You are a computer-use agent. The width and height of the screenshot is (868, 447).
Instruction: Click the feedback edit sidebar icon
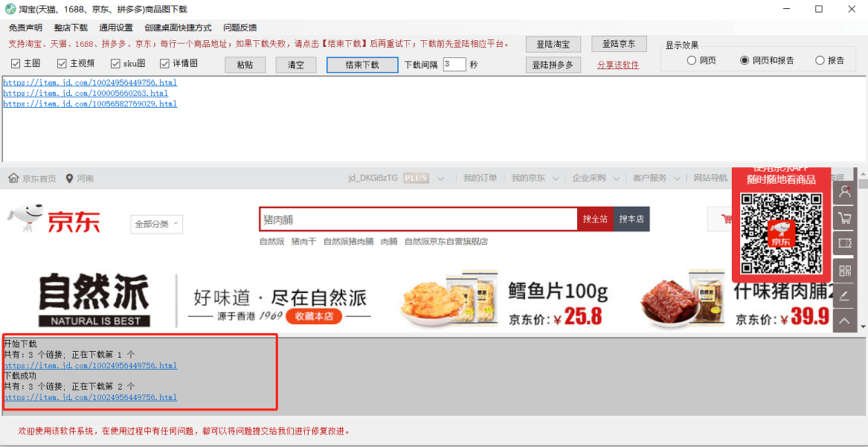(845, 295)
